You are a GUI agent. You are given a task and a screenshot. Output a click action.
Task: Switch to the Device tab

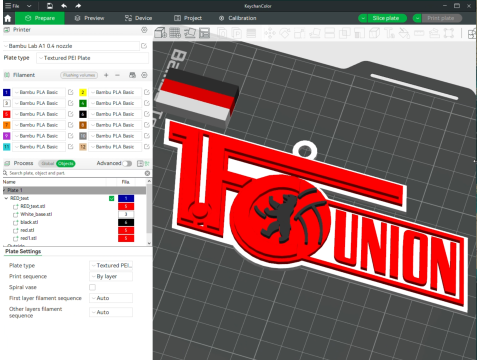point(138,18)
